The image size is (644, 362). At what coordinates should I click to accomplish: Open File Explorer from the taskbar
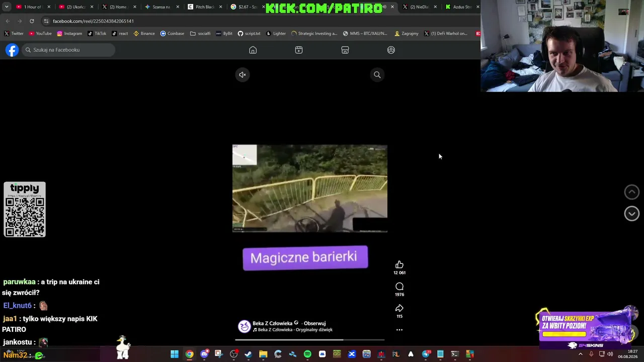click(x=263, y=354)
